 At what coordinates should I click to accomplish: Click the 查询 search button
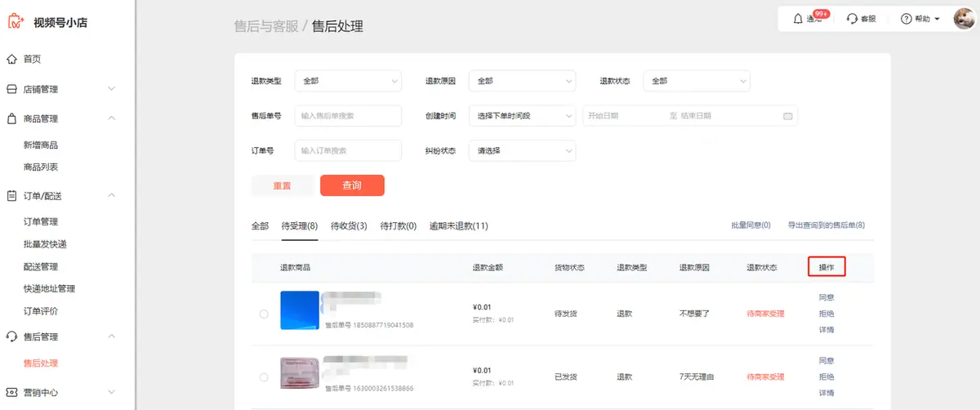click(352, 185)
